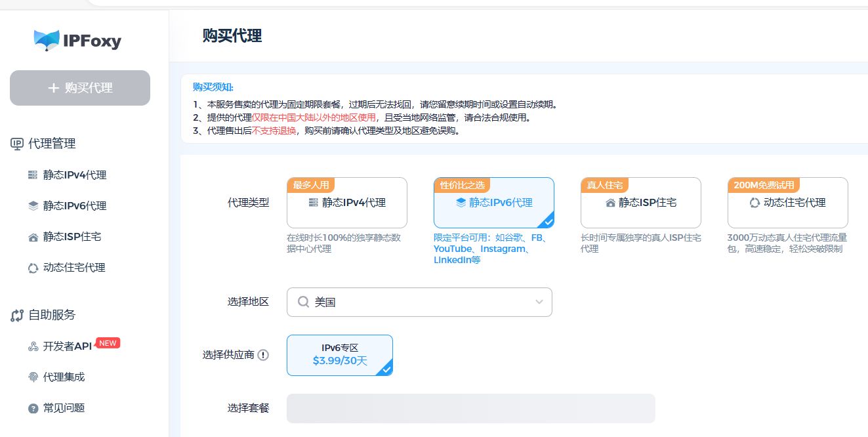The width and height of the screenshot is (868, 437).
Task: Click the 常见问题 question mark icon
Action: tap(33, 408)
